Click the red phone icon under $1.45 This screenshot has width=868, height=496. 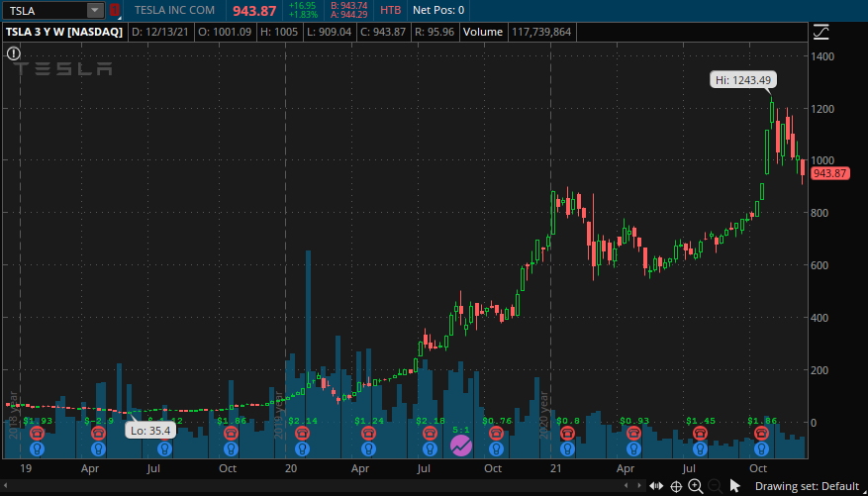(x=700, y=433)
